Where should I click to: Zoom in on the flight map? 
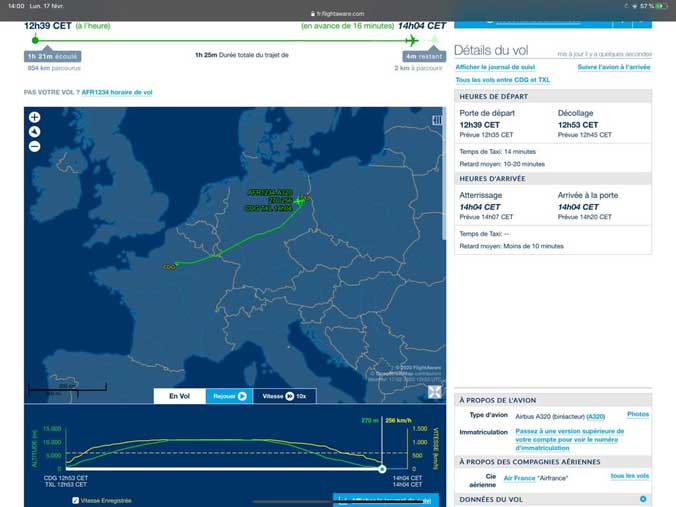tap(34, 117)
